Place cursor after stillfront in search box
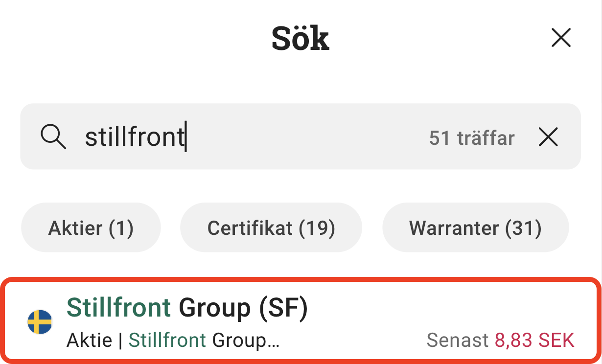 [186, 137]
